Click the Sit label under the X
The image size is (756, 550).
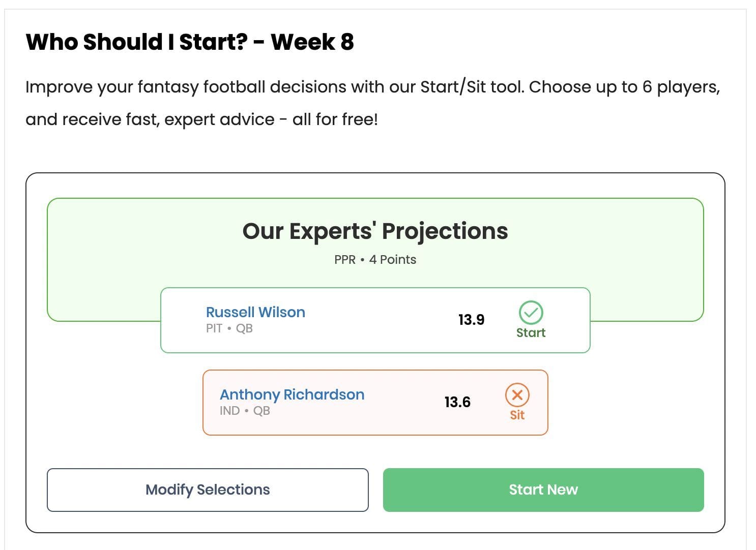point(517,415)
